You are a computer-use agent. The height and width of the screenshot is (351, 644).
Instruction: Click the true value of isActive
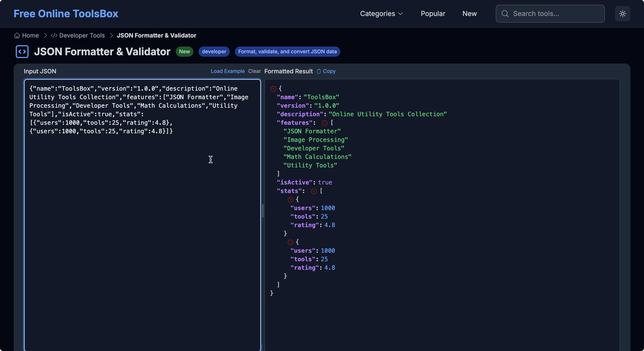coord(325,182)
